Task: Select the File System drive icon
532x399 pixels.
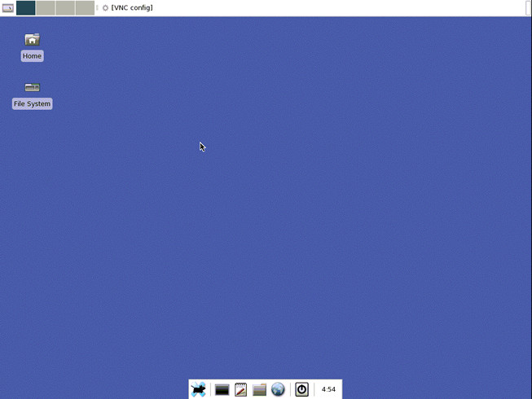Action: pos(32,87)
